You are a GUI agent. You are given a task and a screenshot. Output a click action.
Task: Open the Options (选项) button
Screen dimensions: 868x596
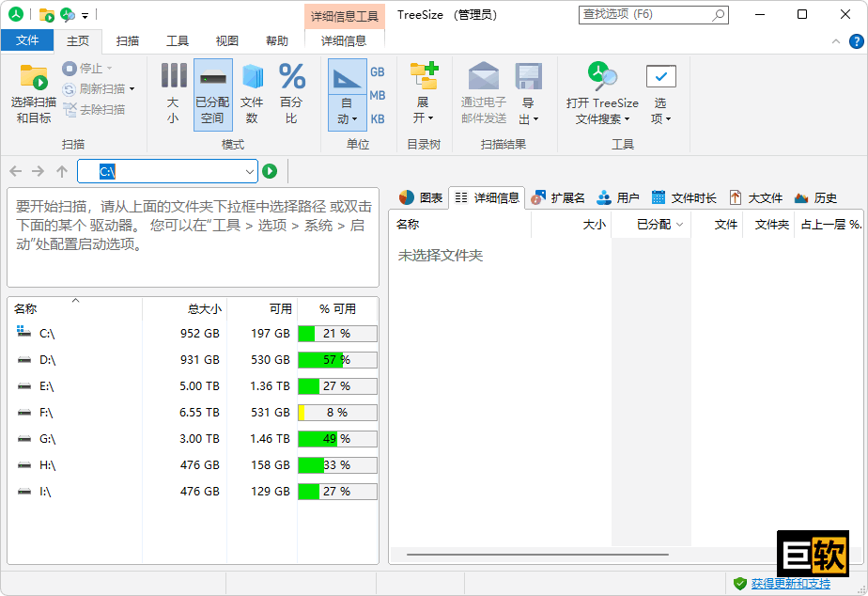pos(661,95)
